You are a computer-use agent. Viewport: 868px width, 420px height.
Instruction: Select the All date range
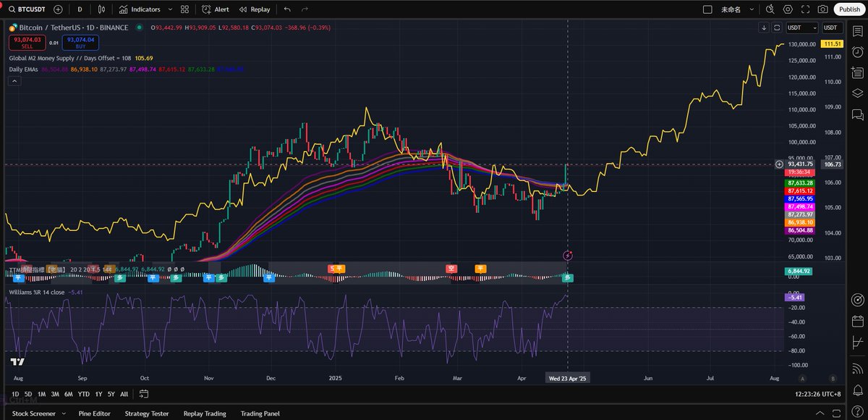[124, 394]
